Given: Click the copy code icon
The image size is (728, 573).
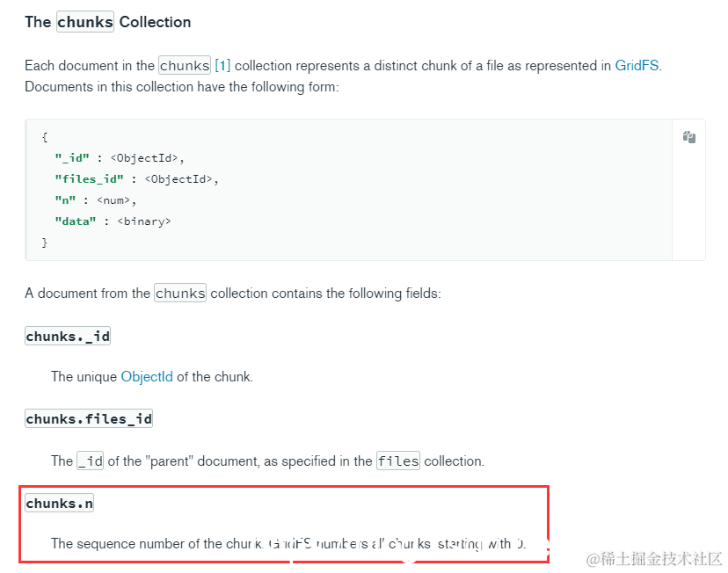Looking at the screenshot, I should (689, 137).
